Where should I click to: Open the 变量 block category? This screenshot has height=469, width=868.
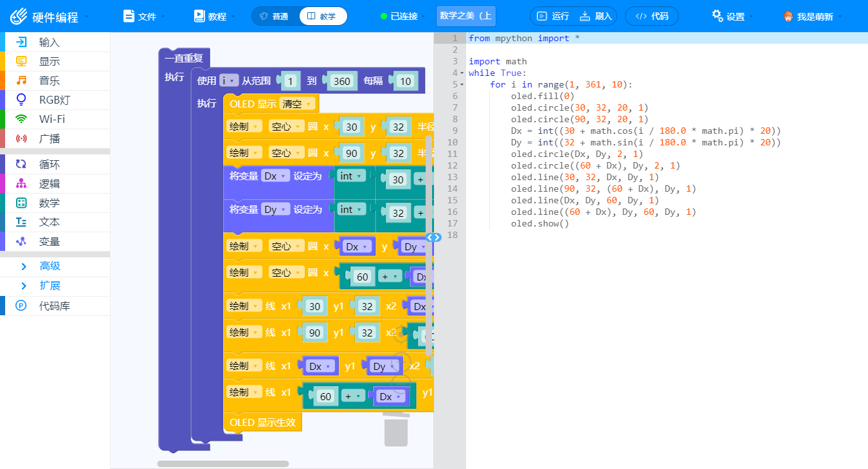[x=55, y=241]
